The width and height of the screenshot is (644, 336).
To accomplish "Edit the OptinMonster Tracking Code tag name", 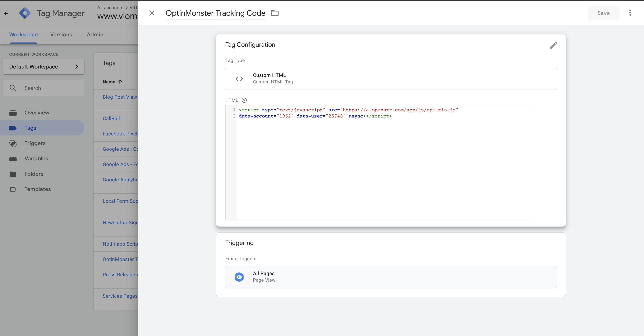I will 215,13.
